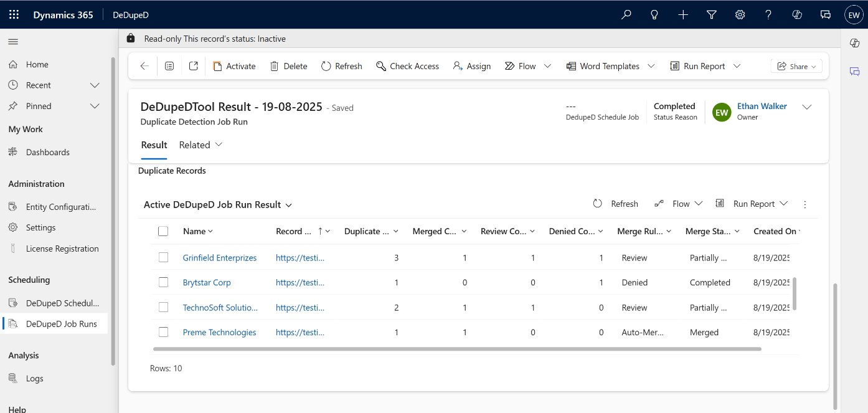Open the settings gear in header
The image size is (868, 413).
740,15
